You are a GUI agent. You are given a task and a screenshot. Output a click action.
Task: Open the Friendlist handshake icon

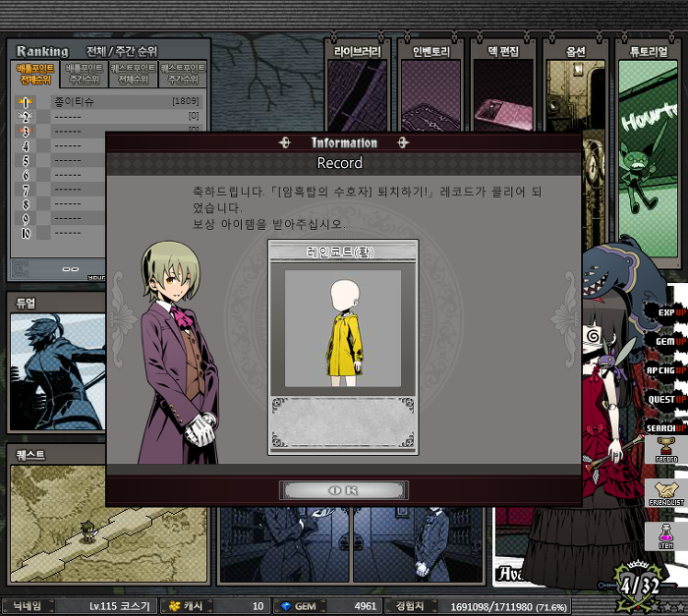pos(666,493)
